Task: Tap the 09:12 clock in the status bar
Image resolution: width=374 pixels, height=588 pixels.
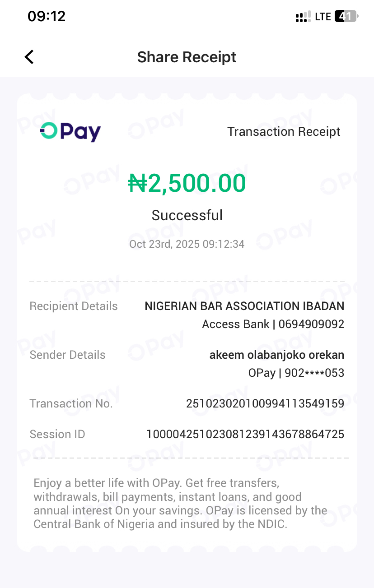Action: pos(47,17)
